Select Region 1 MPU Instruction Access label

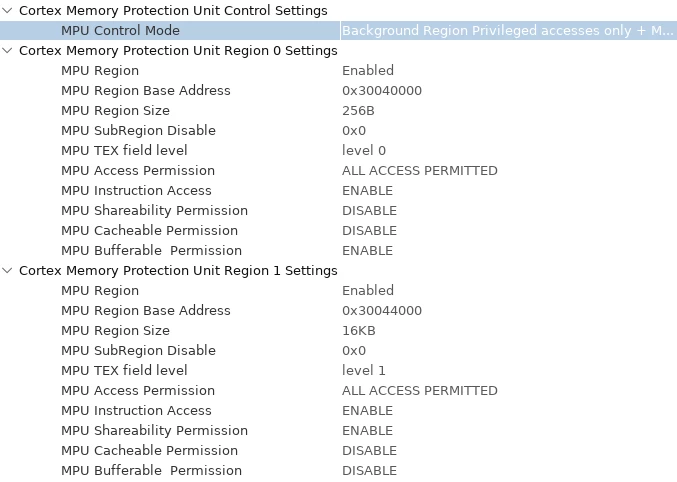136,410
